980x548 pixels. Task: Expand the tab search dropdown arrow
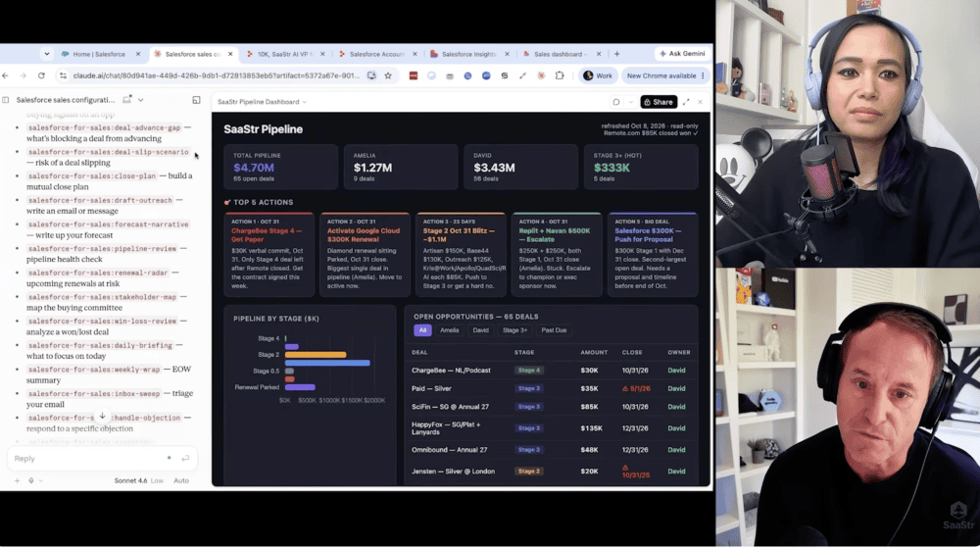(x=47, y=54)
